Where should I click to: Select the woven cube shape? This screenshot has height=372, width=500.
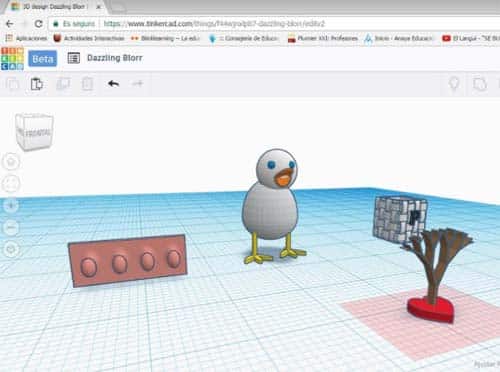pos(398,218)
